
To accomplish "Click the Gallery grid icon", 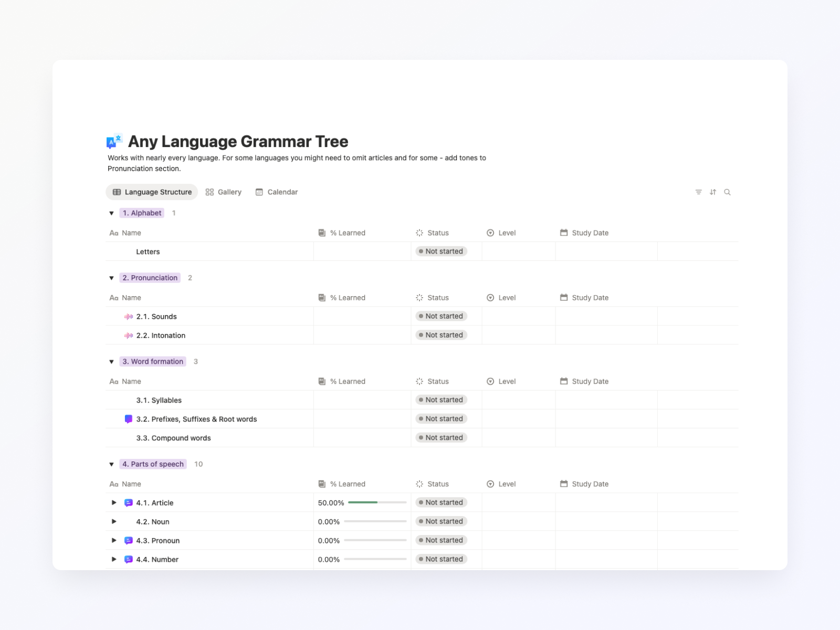I will [x=209, y=192].
